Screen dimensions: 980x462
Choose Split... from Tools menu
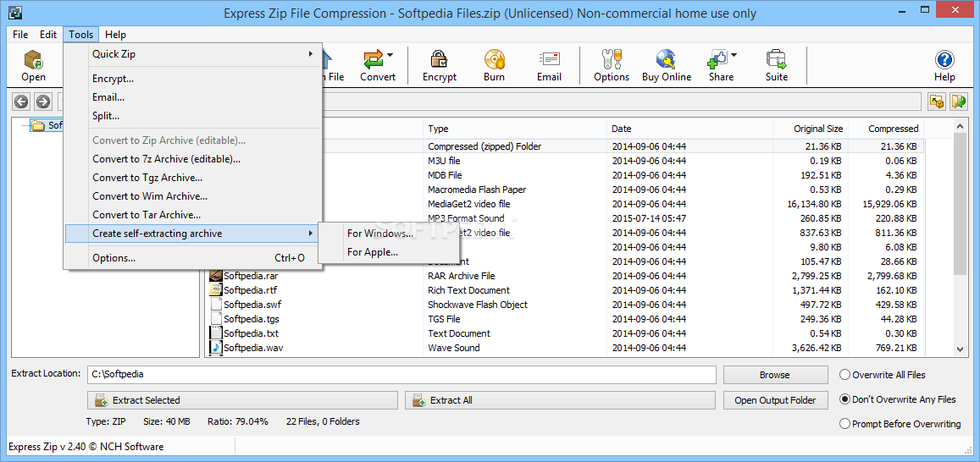[x=193, y=115]
